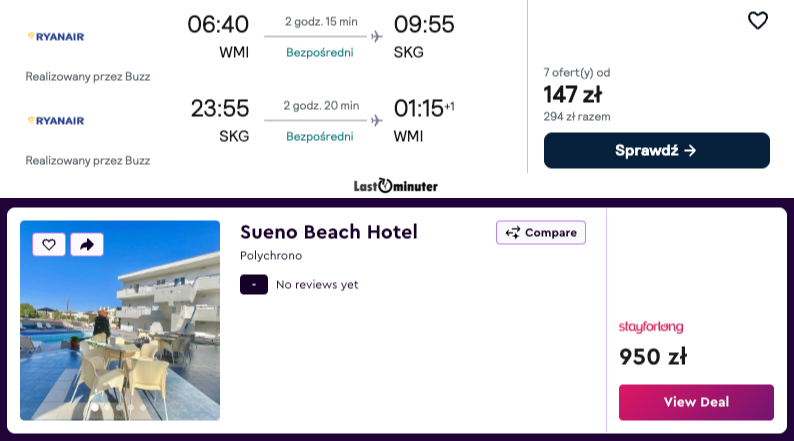This screenshot has width=794, height=441.
Task: Save flight offer with top-right heart icon
Action: click(x=758, y=20)
